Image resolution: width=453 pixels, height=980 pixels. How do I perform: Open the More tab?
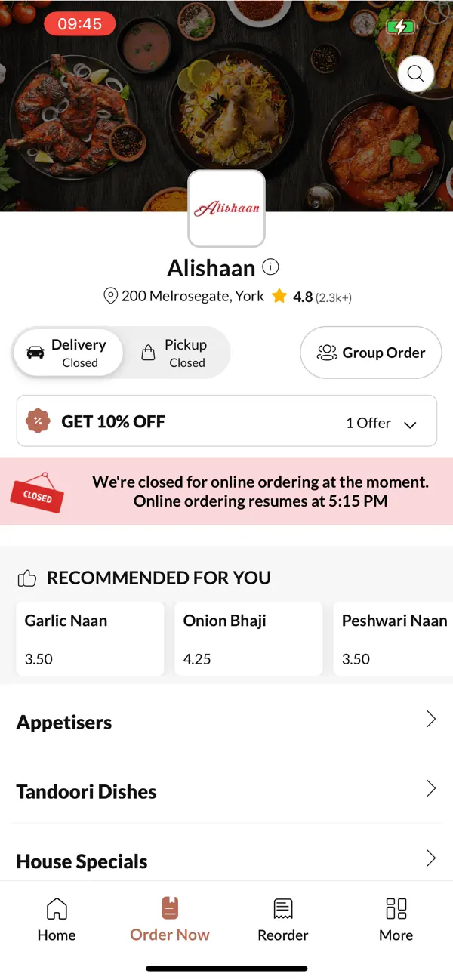pos(396,919)
